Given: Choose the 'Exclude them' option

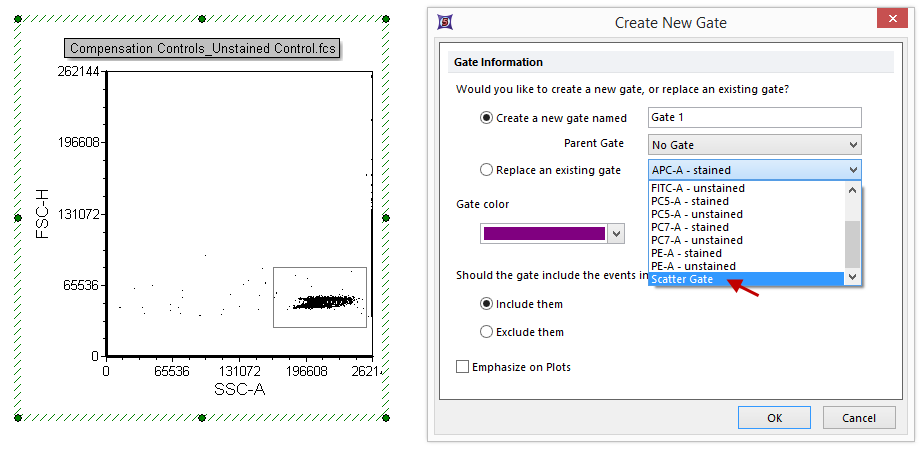Looking at the screenshot, I should coord(487,332).
